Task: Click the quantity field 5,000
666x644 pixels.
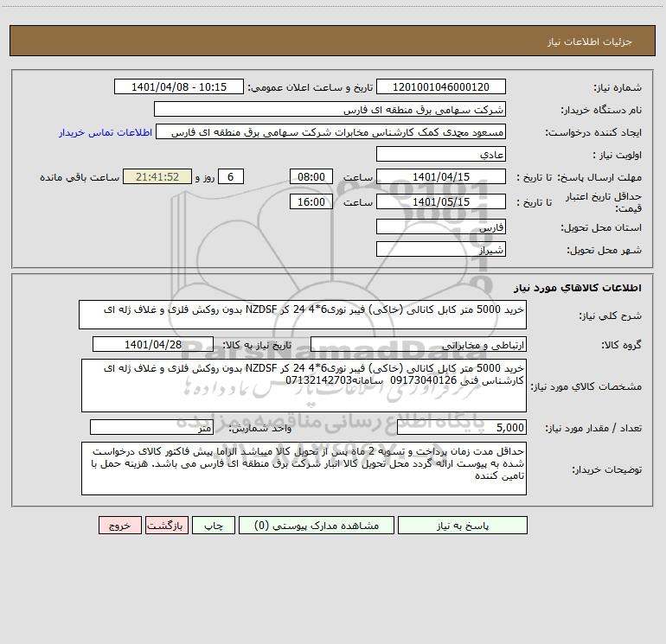Action: (462, 427)
